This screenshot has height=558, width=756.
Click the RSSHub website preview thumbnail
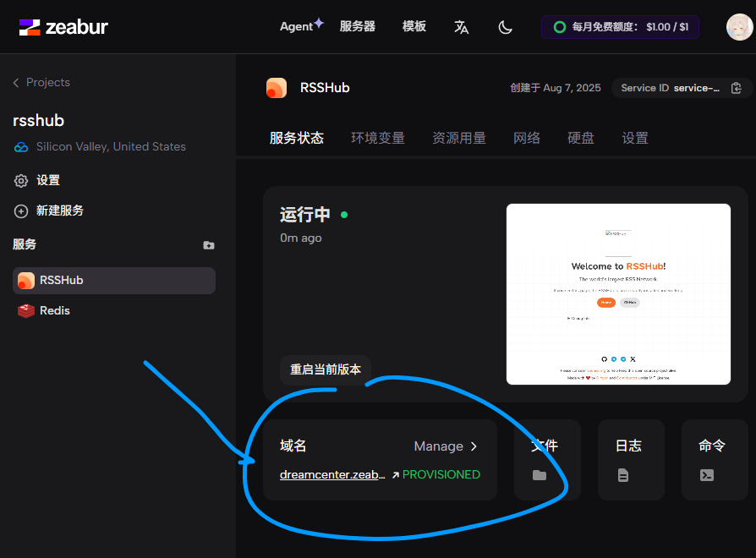coord(618,293)
